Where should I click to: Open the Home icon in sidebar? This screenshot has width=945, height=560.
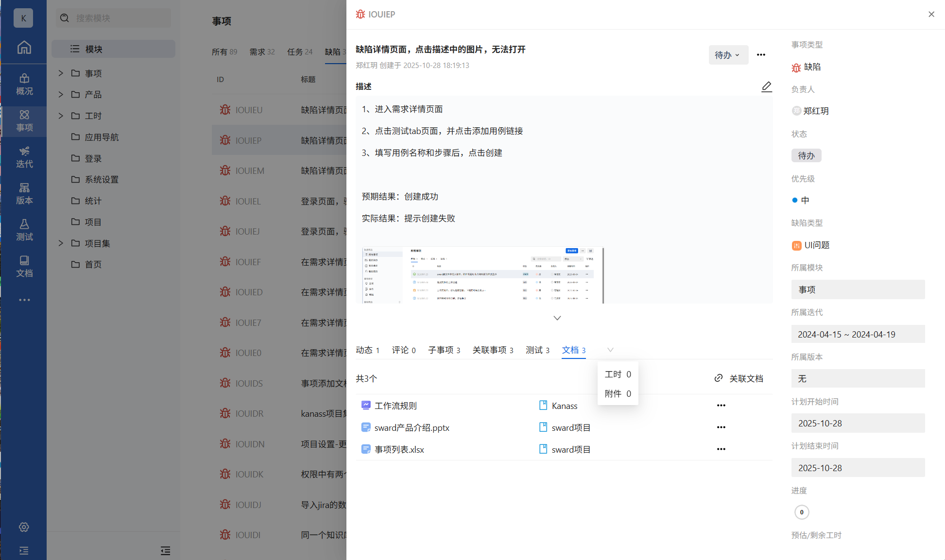pyautogui.click(x=24, y=48)
